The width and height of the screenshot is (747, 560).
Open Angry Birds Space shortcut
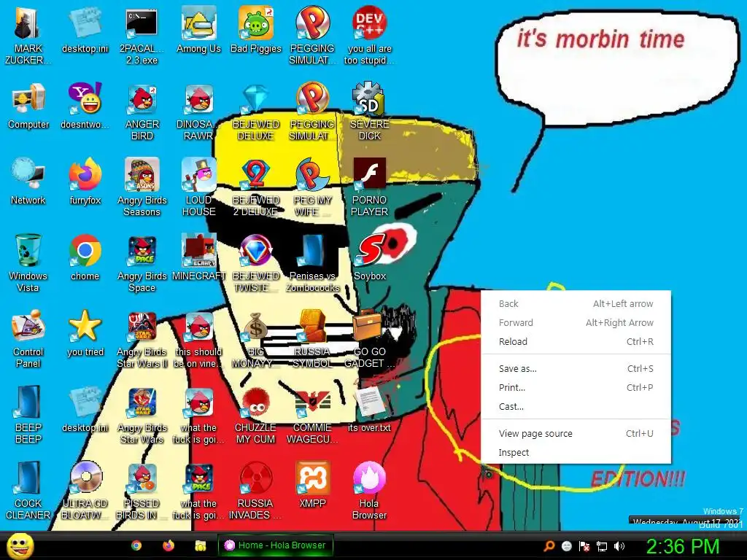(x=142, y=262)
